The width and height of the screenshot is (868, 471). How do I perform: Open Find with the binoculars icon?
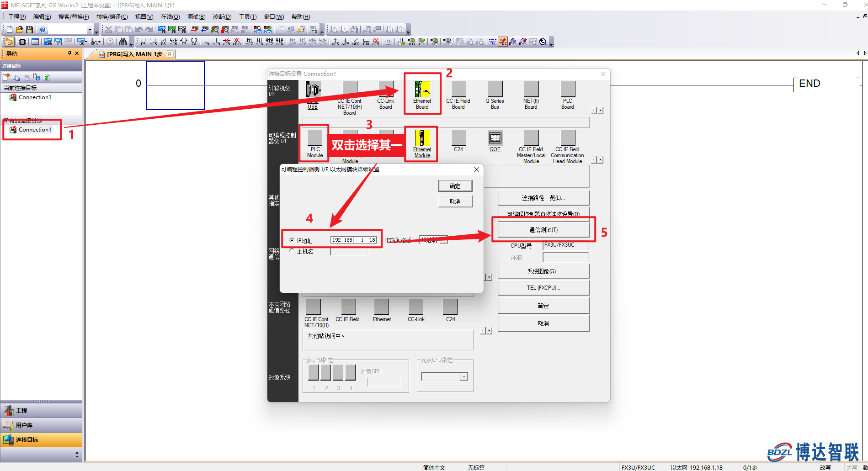[x=122, y=42]
